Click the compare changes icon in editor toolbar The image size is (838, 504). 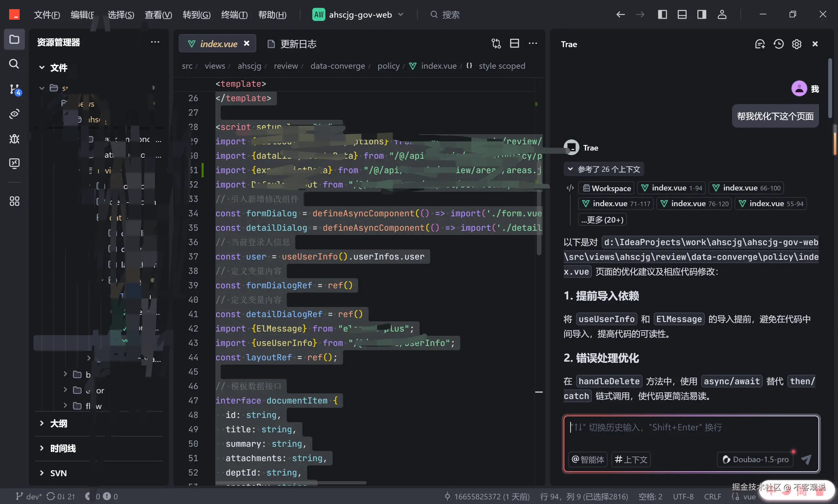tap(496, 44)
